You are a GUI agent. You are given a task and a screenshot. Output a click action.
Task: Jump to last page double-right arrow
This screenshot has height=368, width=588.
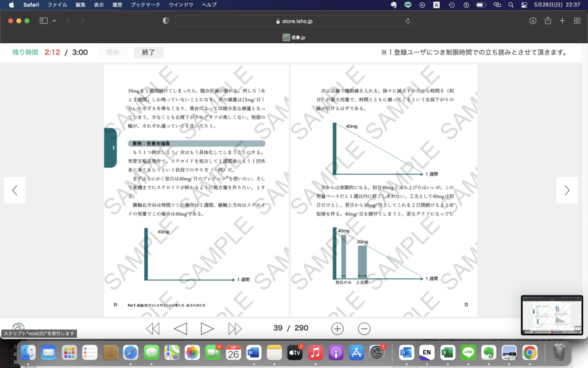(235, 328)
